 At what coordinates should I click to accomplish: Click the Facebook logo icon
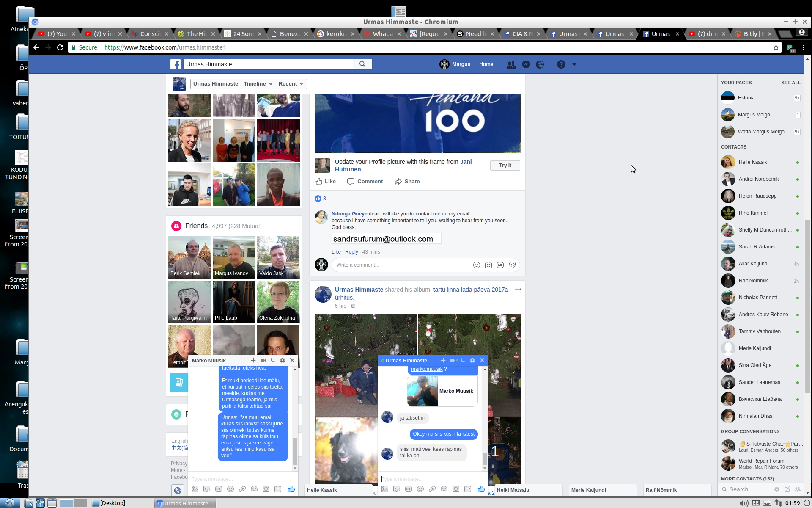pos(176,64)
